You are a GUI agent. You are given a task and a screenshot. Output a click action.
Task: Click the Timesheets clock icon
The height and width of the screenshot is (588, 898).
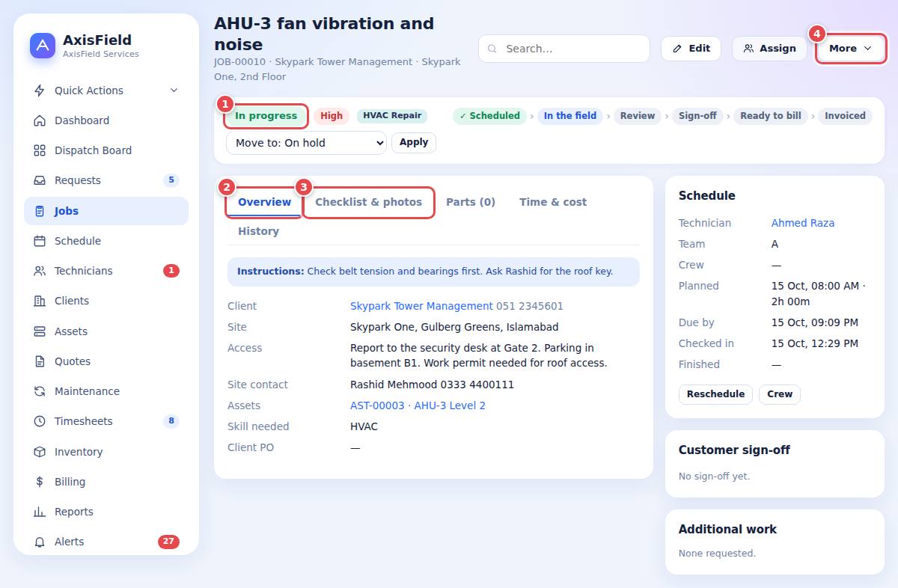click(40, 421)
